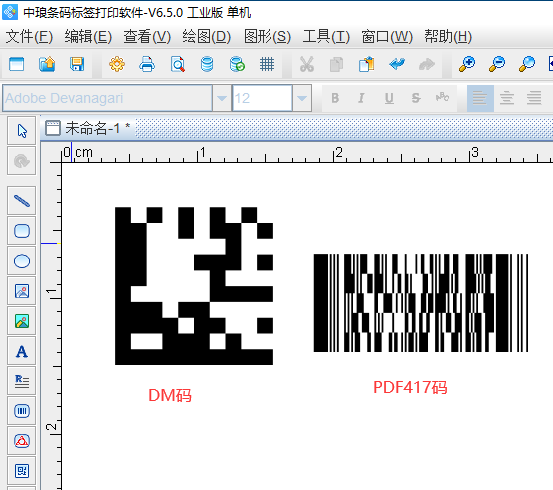553x490 pixels.
Task: Open the 帮助(H) menu
Action: 448,37
